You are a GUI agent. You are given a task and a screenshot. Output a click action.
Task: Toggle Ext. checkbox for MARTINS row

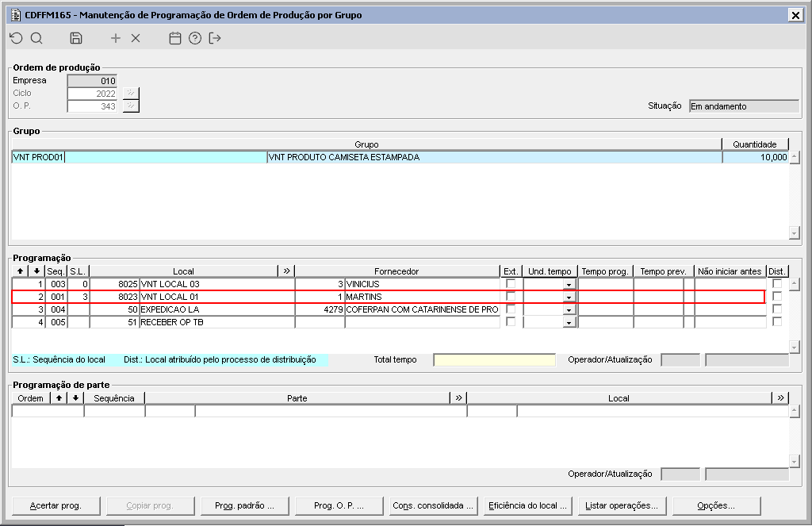click(x=511, y=297)
